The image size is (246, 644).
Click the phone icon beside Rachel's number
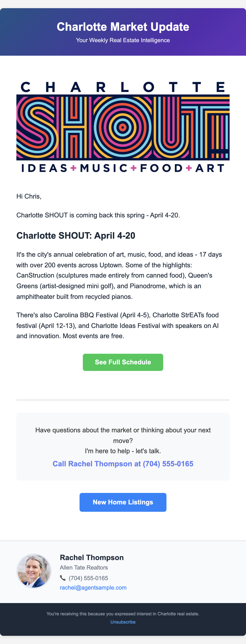pyautogui.click(x=63, y=578)
